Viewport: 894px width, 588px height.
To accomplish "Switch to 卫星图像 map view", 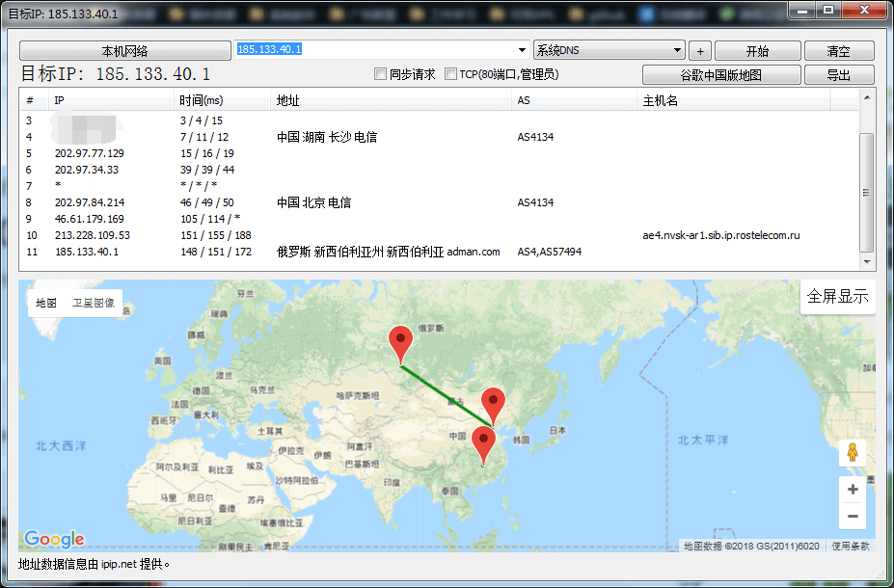I will 94,303.
